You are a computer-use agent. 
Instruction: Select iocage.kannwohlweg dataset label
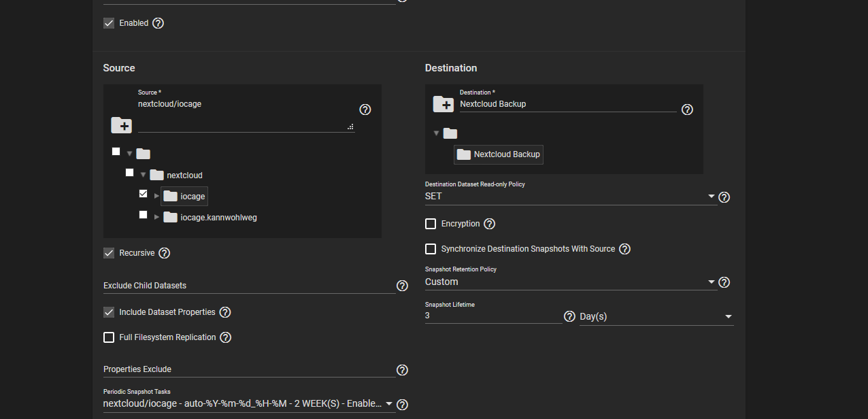(218, 218)
